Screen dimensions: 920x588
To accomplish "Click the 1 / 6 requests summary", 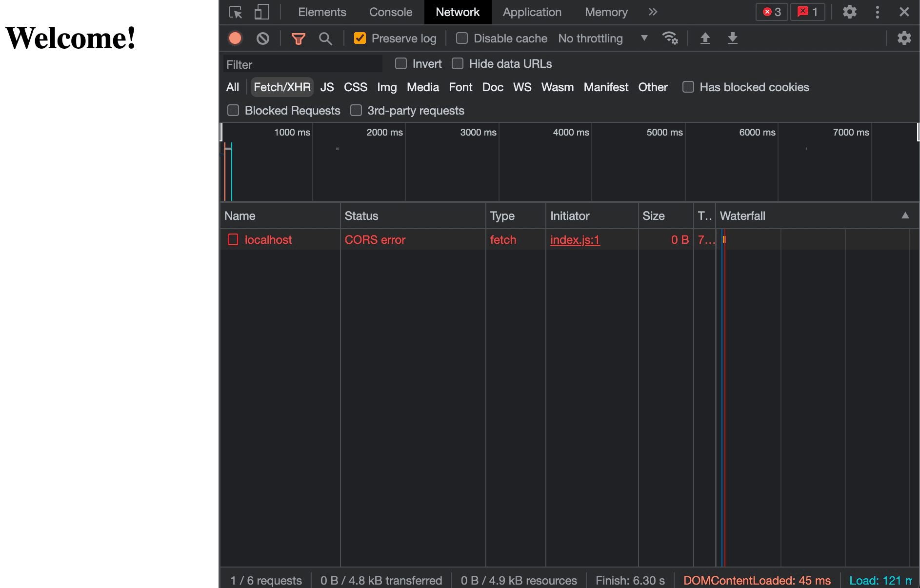I will (266, 580).
